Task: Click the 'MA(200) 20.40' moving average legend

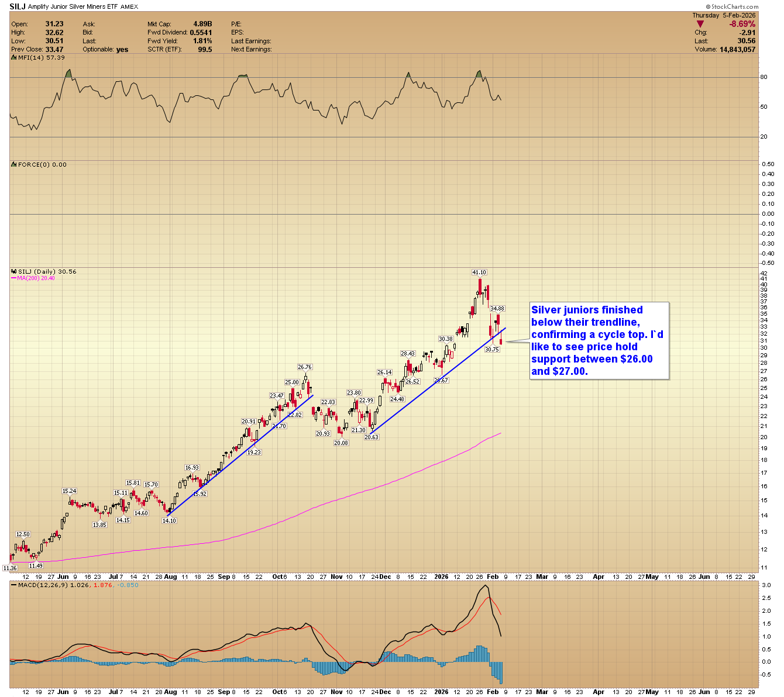Action: [x=36, y=278]
